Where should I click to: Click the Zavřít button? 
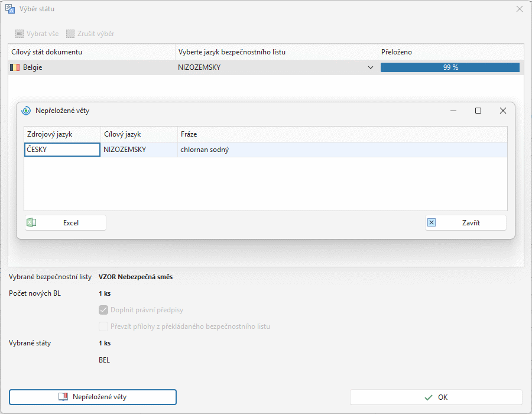point(466,223)
